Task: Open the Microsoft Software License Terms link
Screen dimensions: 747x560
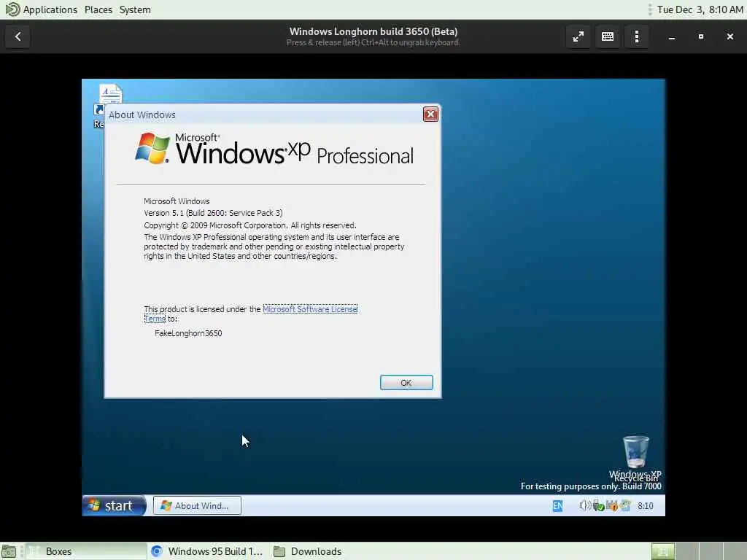Action: tap(309, 309)
